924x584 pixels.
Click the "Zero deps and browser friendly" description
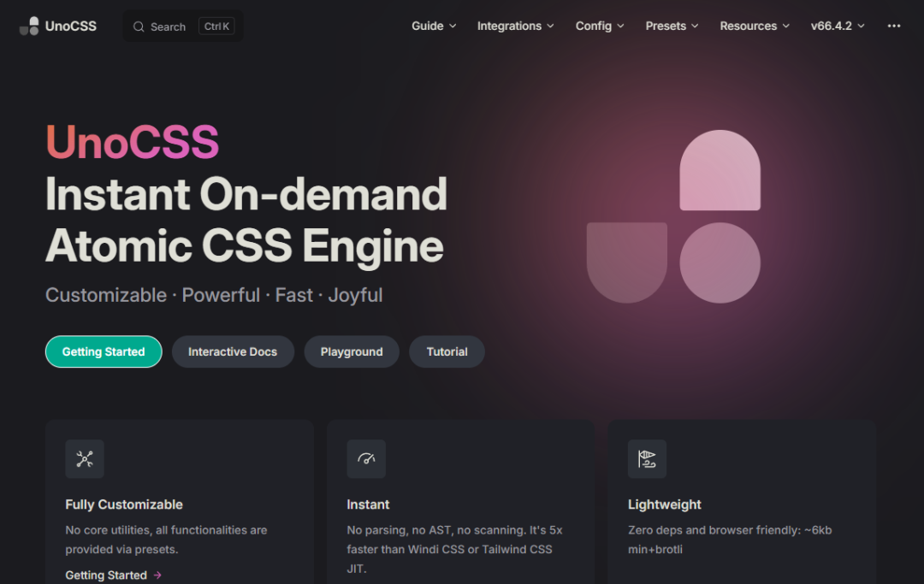tap(730, 540)
